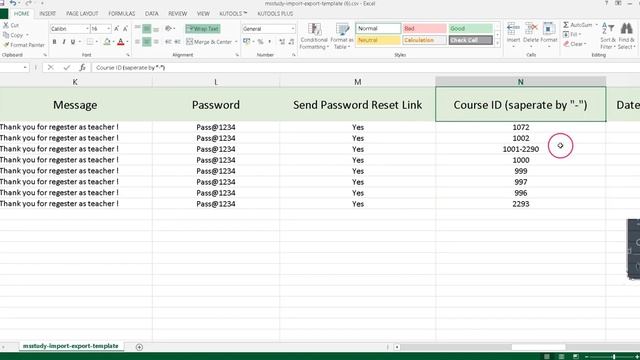Add a new sheet with plus button

139,347
